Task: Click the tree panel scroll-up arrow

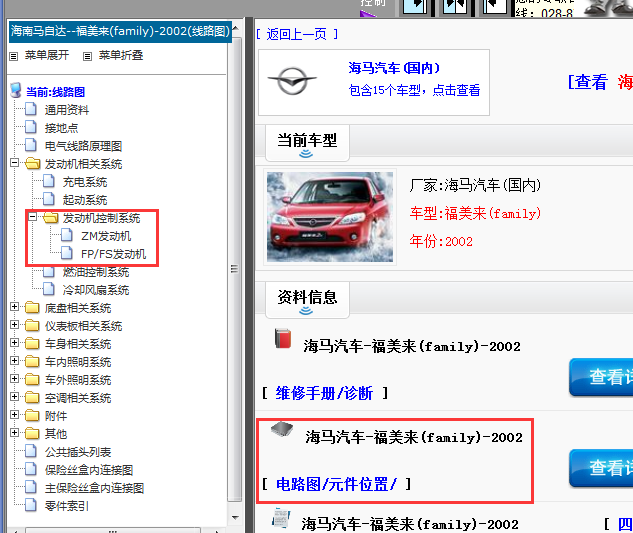Action: click(235, 28)
